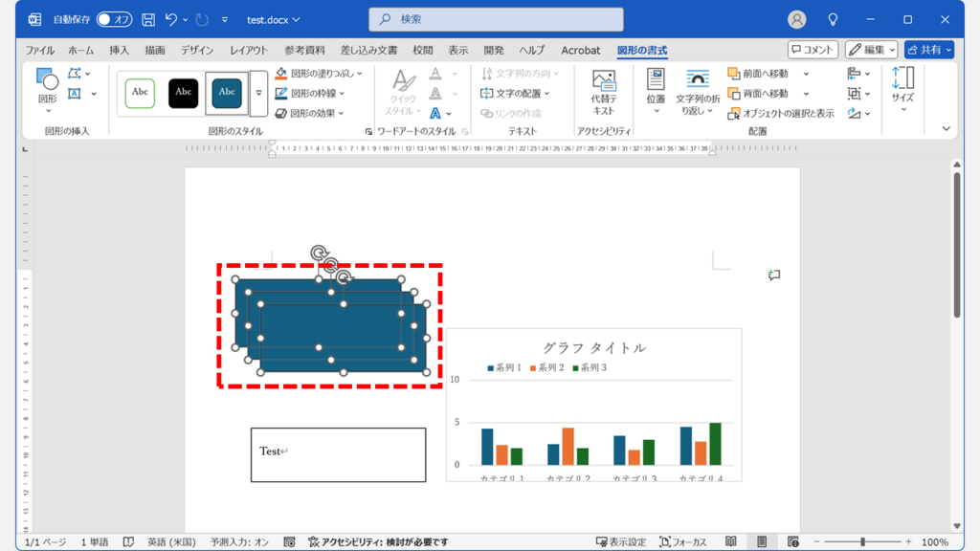Switch to Read Mode view icon
The width and height of the screenshot is (980, 551).
[x=730, y=541]
